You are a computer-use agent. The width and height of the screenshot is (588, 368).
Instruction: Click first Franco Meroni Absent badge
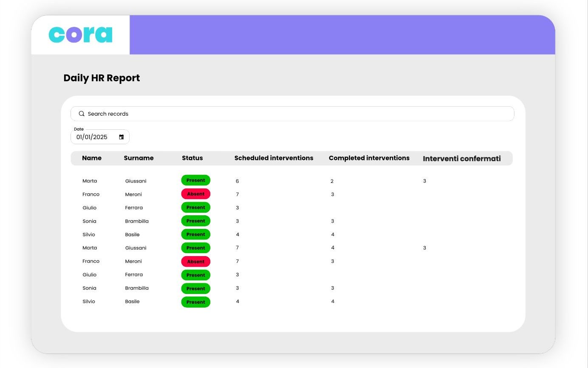click(x=196, y=194)
